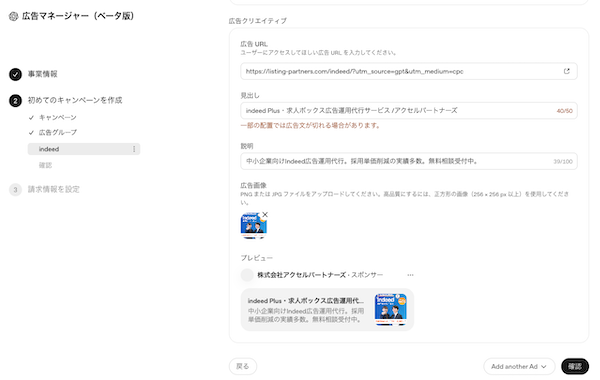Click the preview ad description text
The height and width of the screenshot is (380, 600).
(305, 315)
